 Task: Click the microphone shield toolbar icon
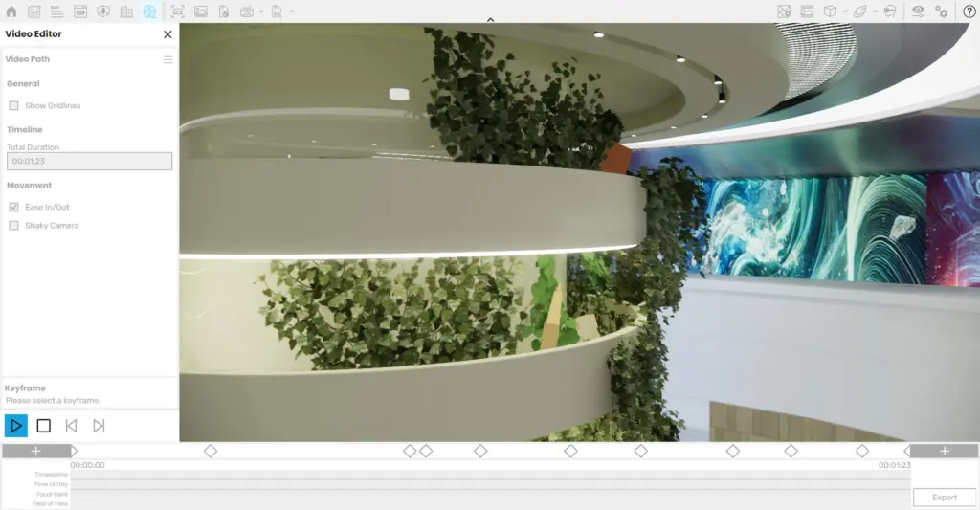[103, 11]
